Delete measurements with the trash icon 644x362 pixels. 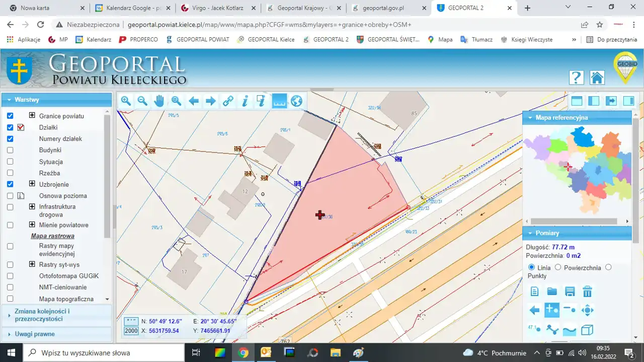click(x=587, y=292)
